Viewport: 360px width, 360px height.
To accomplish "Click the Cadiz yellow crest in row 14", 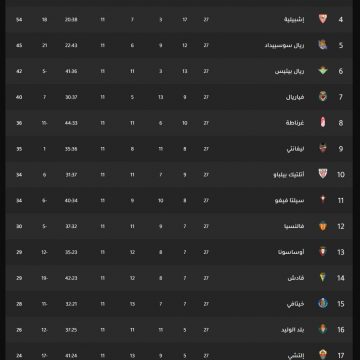I will tap(323, 277).
